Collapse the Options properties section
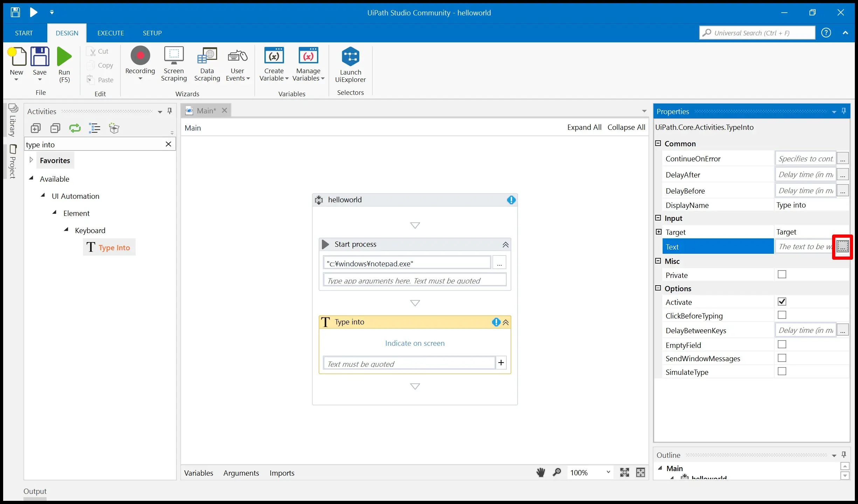Image resolution: width=858 pixels, height=504 pixels. click(x=658, y=288)
